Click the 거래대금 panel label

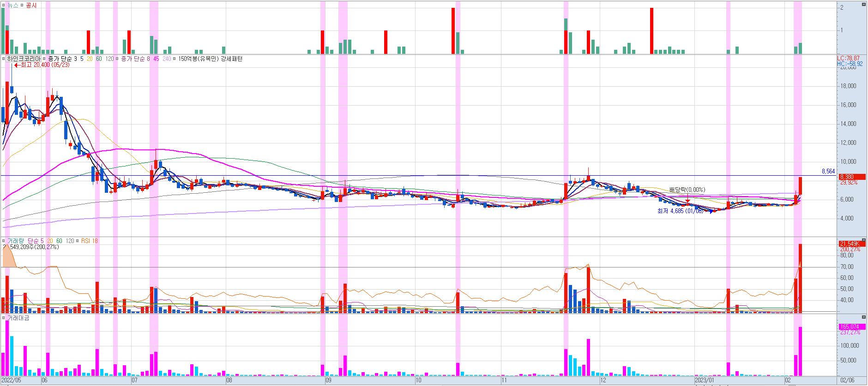coord(18,318)
